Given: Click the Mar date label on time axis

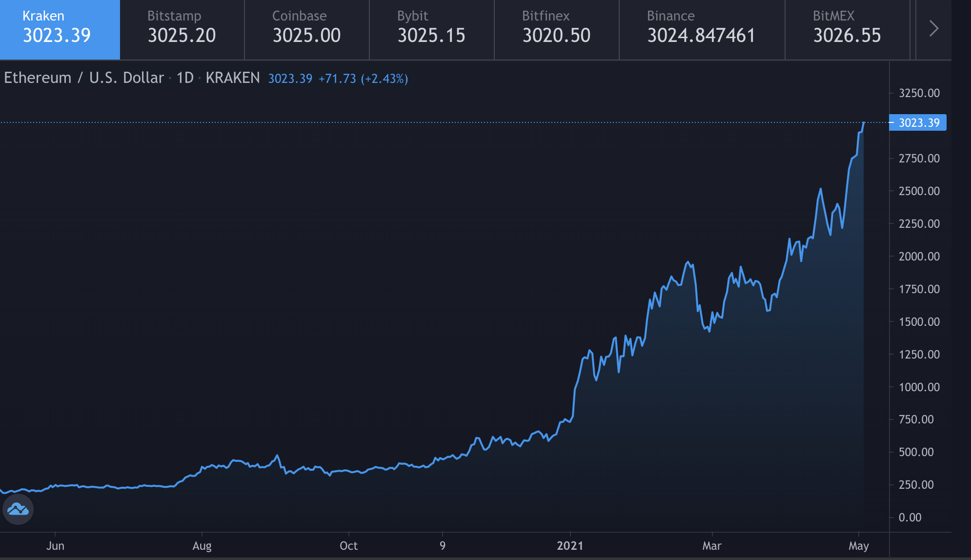Looking at the screenshot, I should (x=712, y=545).
